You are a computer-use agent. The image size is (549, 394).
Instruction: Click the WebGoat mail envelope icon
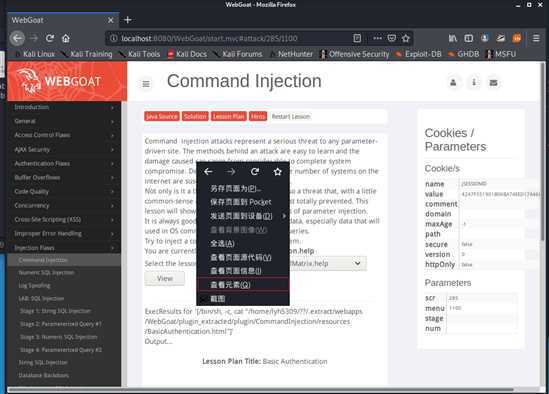[x=493, y=83]
